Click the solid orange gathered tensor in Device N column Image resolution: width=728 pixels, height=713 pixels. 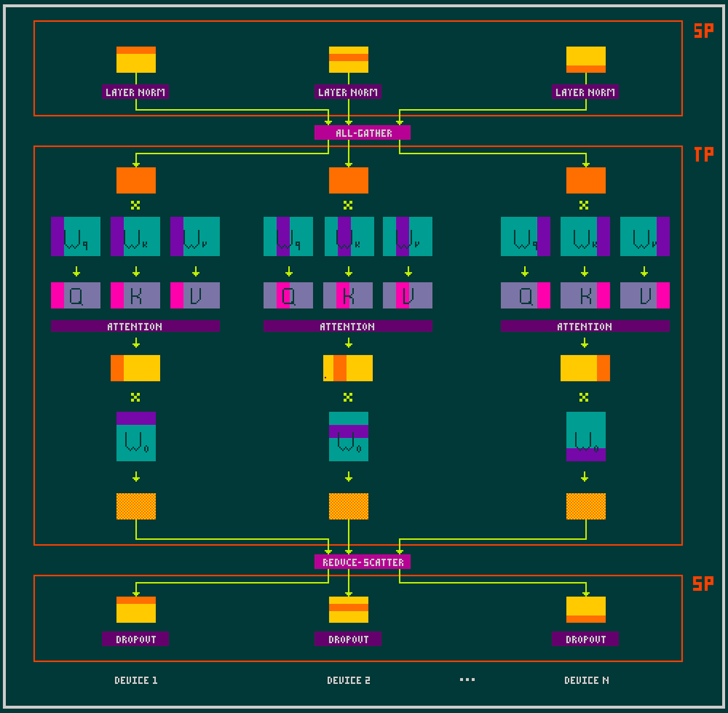(x=586, y=180)
